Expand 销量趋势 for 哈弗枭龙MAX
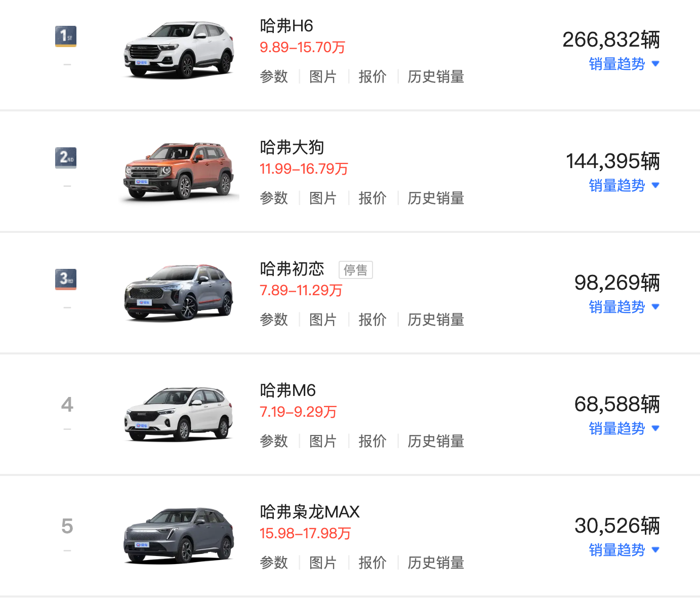The width and height of the screenshot is (700, 598). click(624, 550)
